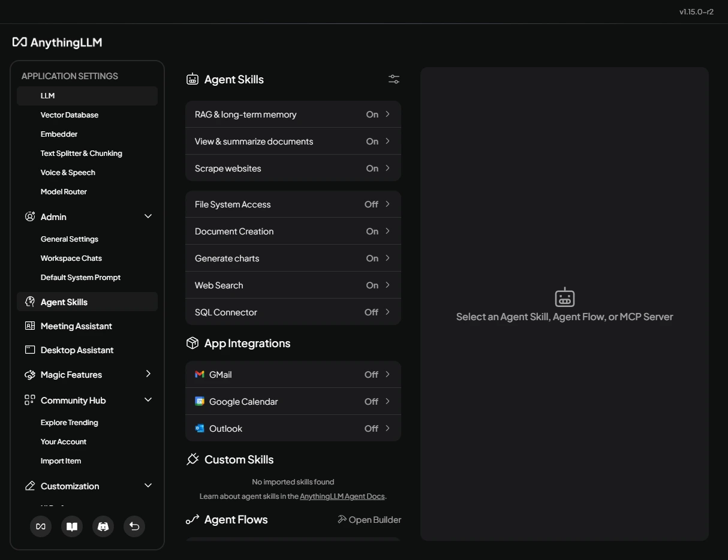728x560 pixels.
Task: Click the Custom Skills plug icon
Action: 192,459
